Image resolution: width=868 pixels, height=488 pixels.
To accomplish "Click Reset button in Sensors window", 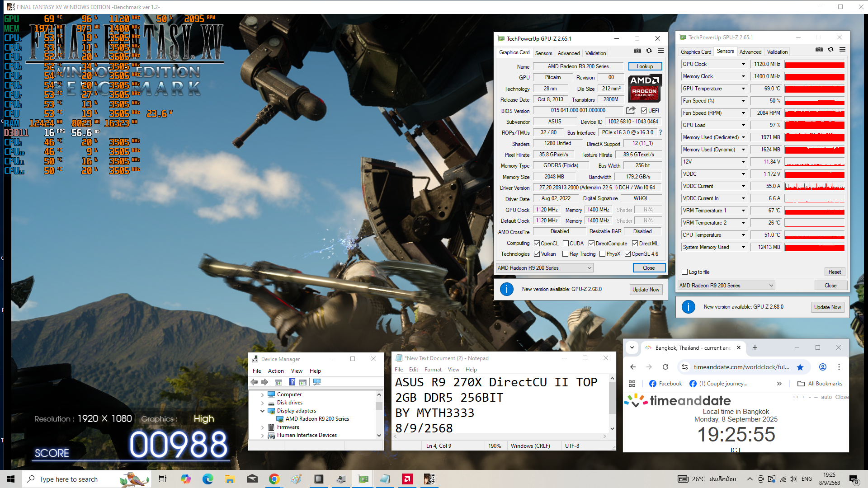I will tap(834, 272).
